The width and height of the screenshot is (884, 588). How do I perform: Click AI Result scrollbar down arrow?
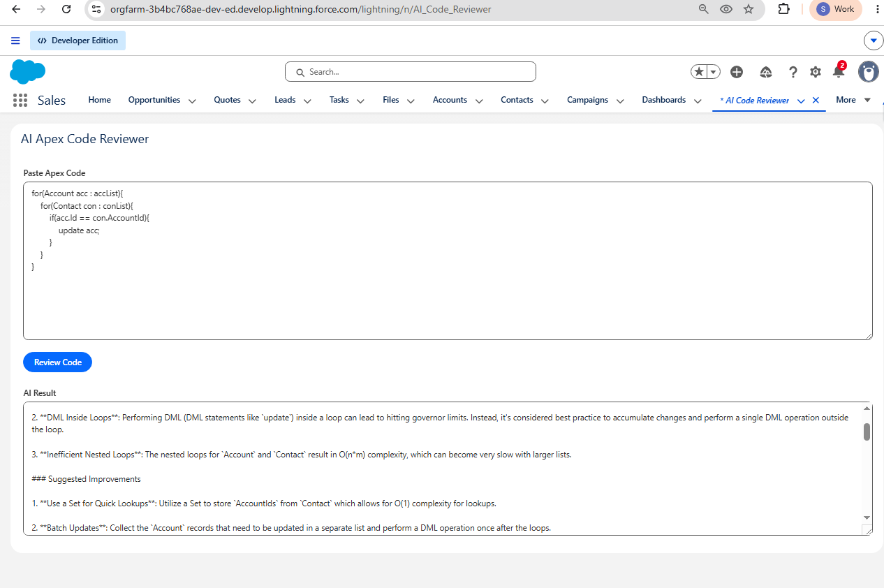pyautogui.click(x=867, y=517)
